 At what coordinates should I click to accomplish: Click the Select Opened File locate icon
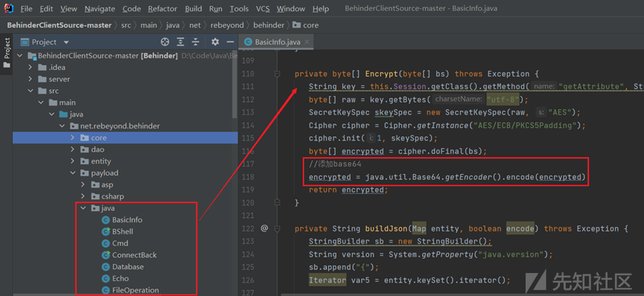tap(165, 42)
